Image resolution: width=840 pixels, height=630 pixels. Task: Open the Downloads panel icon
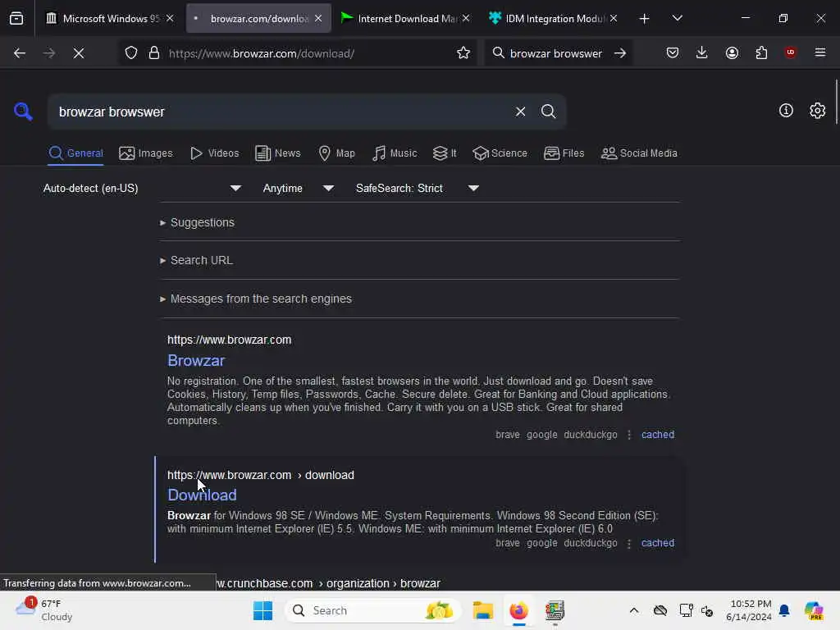pos(702,52)
